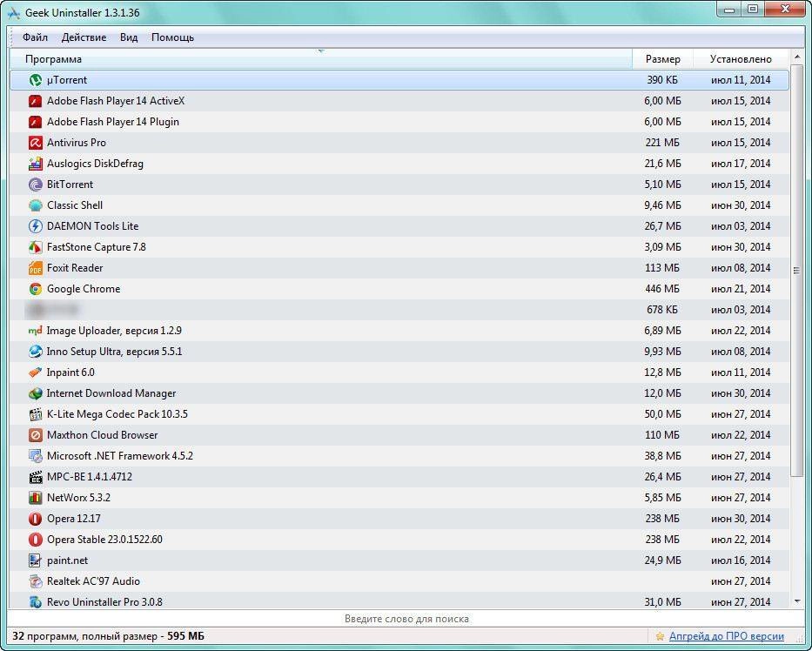The width and height of the screenshot is (812, 651).
Task: Click the search field Введите слово для поиска
Action: coord(406,619)
